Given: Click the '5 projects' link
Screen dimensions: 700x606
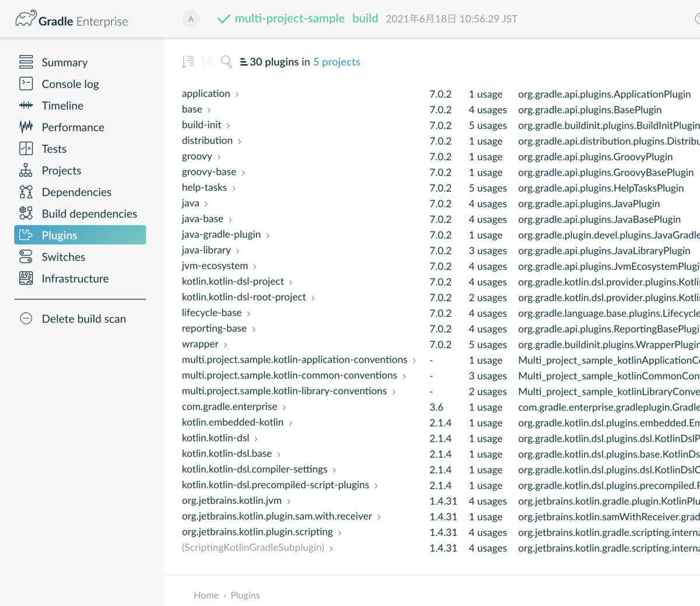Looking at the screenshot, I should pyautogui.click(x=337, y=62).
